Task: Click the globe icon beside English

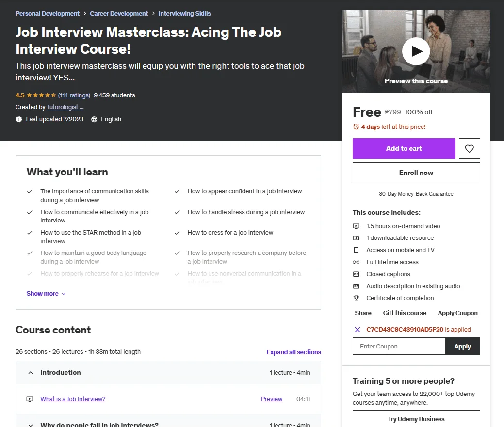Action: coord(94,119)
